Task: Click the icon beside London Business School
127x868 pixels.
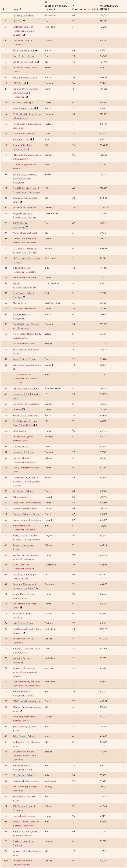Action: [38, 62]
